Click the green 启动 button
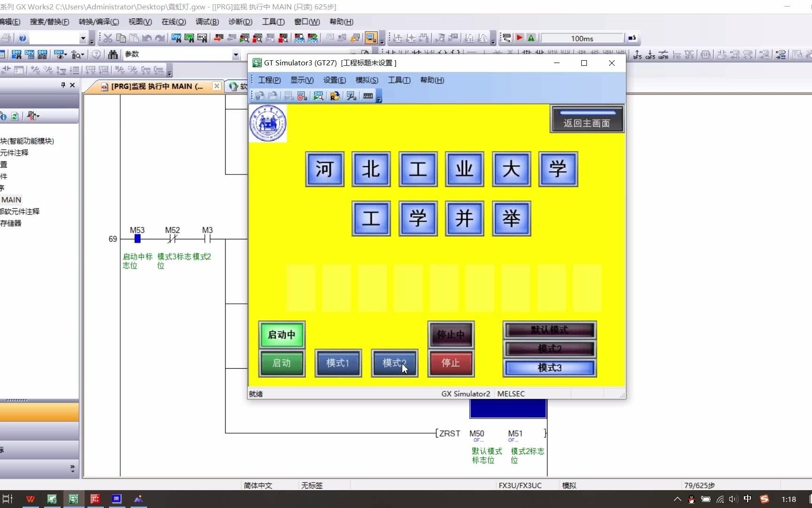The image size is (812, 508). coord(282,363)
